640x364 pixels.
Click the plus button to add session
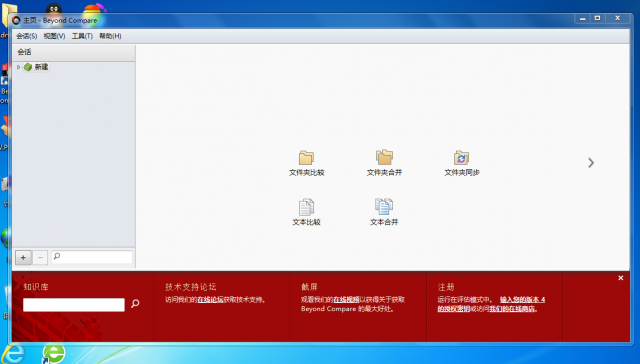tap(23, 257)
